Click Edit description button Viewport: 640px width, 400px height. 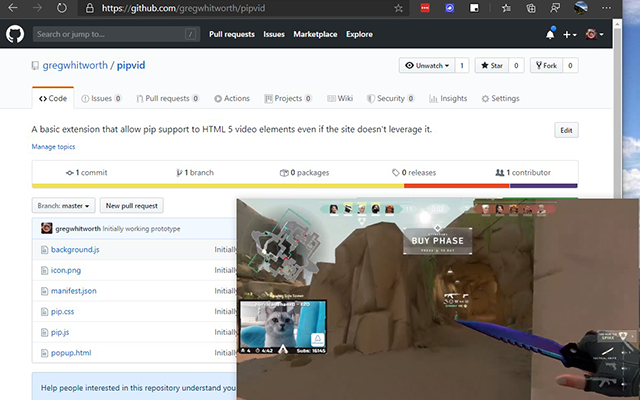click(x=566, y=130)
